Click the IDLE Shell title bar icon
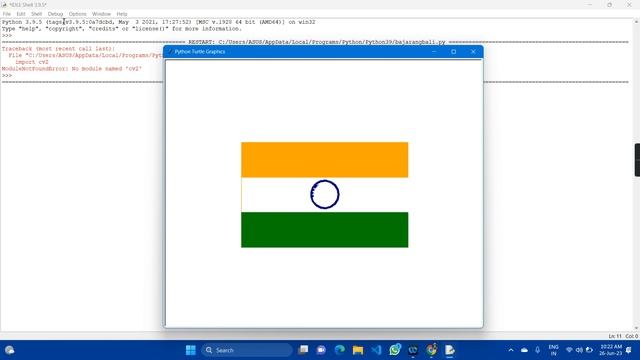The height and width of the screenshot is (360, 640). click(4, 4)
